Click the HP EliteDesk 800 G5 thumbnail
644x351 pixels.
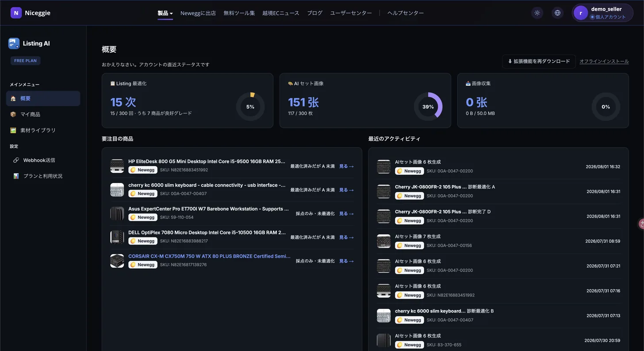tap(117, 166)
